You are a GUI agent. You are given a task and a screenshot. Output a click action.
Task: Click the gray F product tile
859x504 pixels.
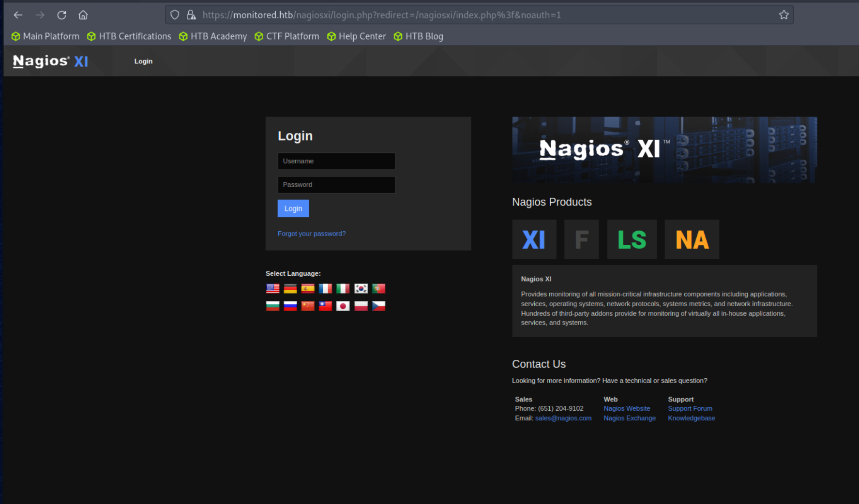coord(581,239)
